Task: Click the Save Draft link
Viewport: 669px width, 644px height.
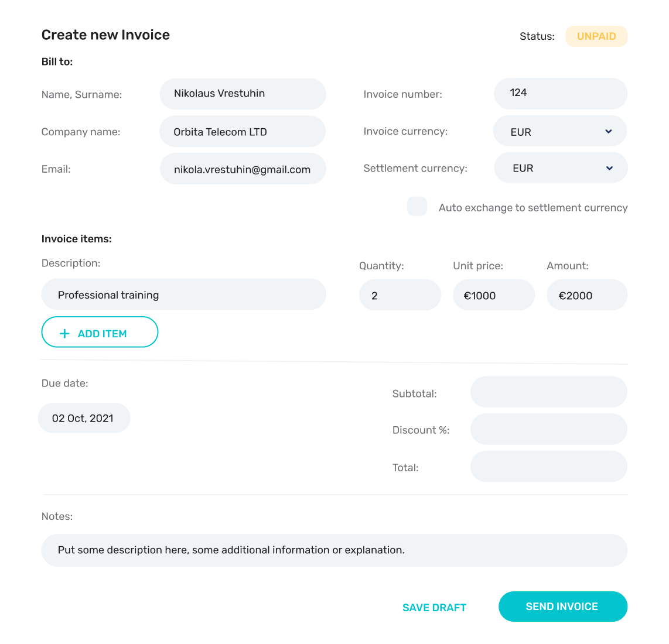Action: (434, 608)
